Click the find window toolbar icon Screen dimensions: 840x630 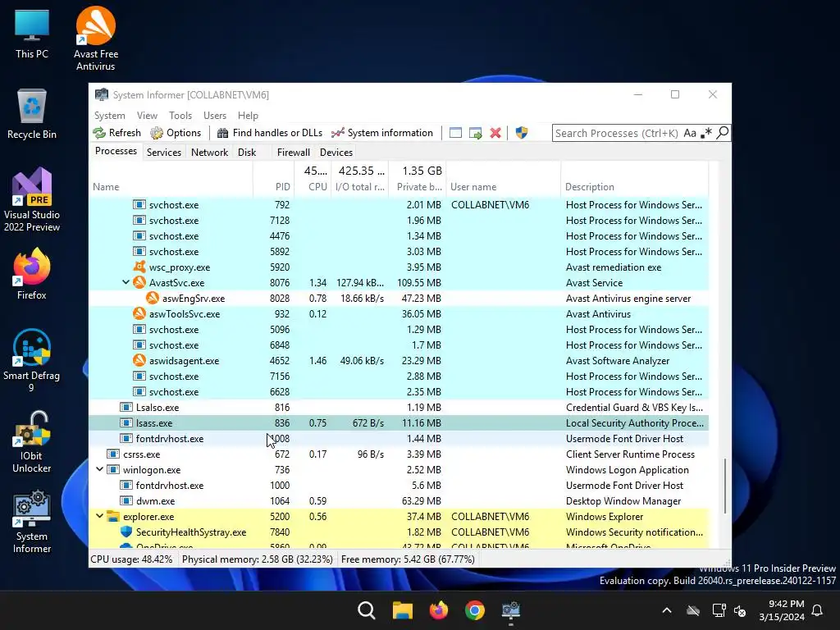tap(455, 133)
